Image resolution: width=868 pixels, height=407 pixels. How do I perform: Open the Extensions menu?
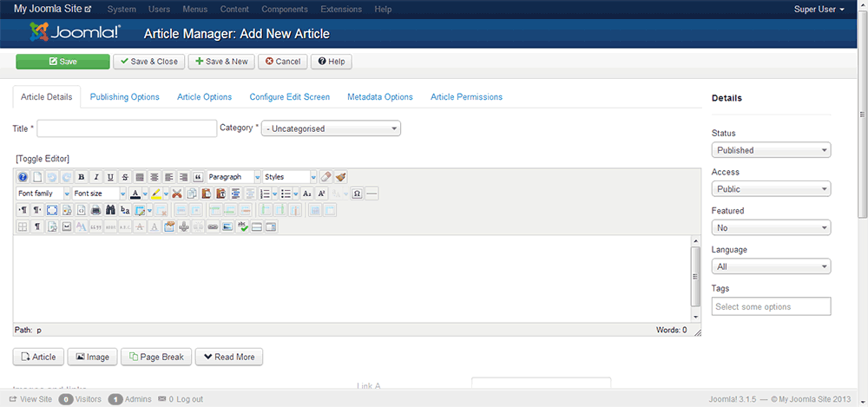pyautogui.click(x=341, y=10)
